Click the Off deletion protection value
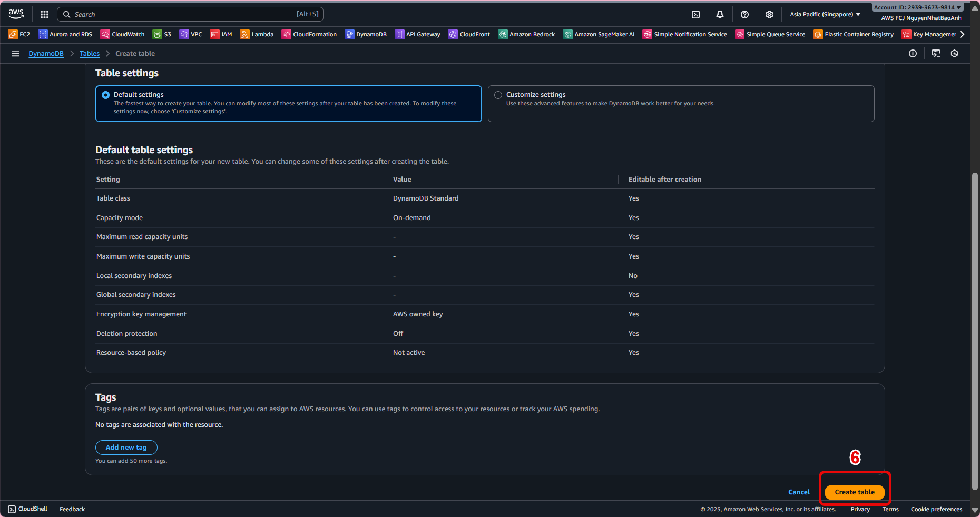The image size is (980, 517). tap(398, 334)
